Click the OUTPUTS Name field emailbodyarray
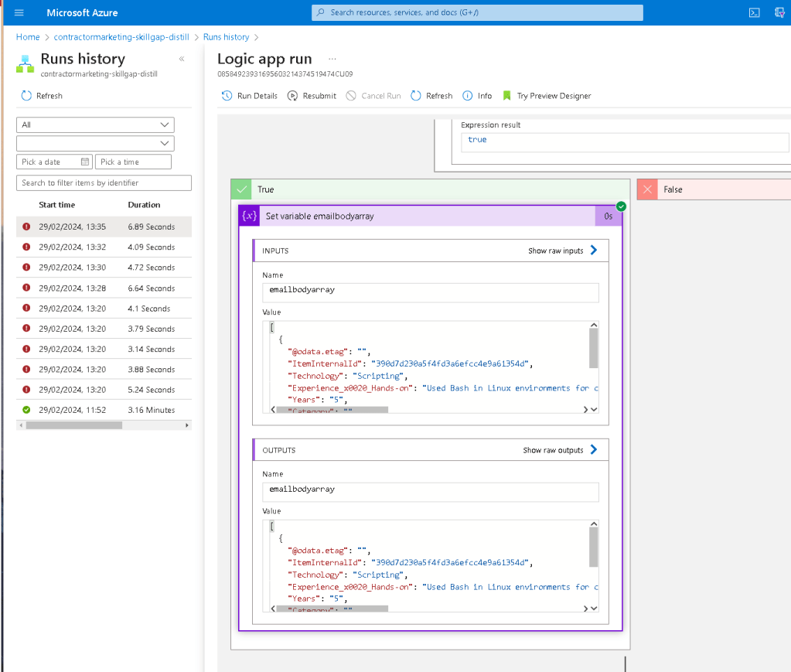The height and width of the screenshot is (672, 791). [x=431, y=492]
